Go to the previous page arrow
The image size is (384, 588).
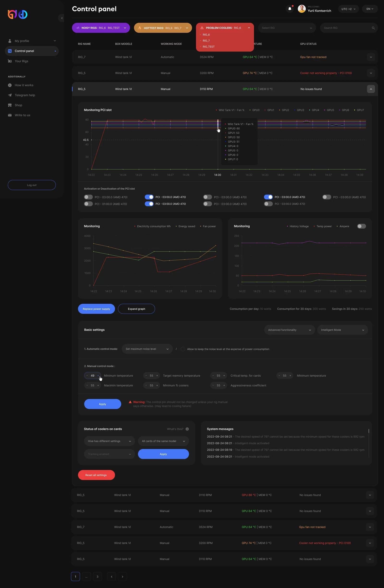[111, 576]
